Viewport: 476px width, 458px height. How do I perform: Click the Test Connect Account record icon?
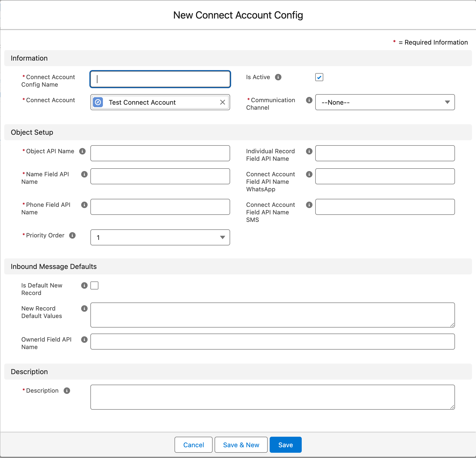pos(98,102)
